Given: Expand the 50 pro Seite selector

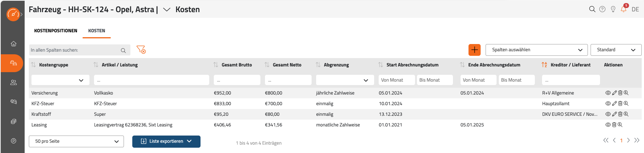Looking at the screenshot, I should pyautogui.click(x=76, y=141).
